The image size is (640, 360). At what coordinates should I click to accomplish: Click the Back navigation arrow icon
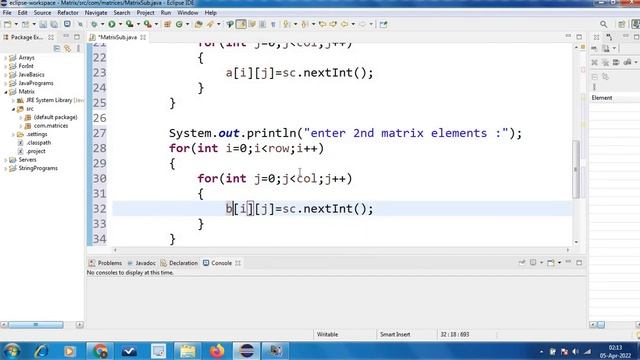point(344,24)
